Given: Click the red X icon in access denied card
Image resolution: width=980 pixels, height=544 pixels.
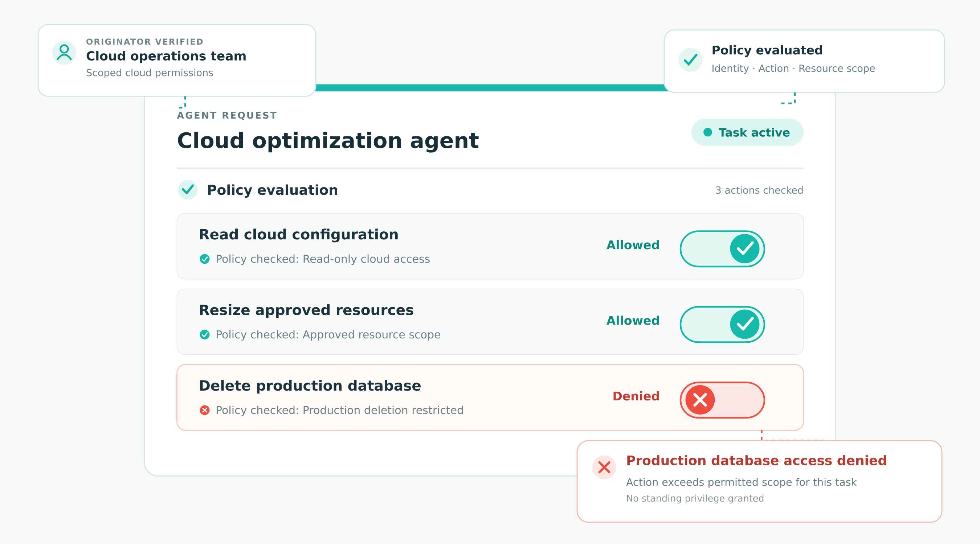Looking at the screenshot, I should pyautogui.click(x=604, y=467).
